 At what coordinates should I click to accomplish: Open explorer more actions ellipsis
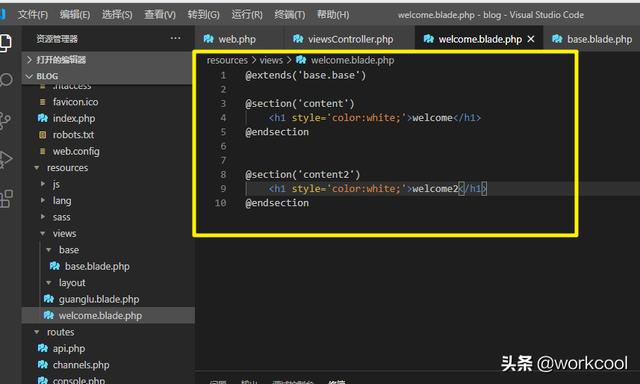pyautogui.click(x=176, y=38)
